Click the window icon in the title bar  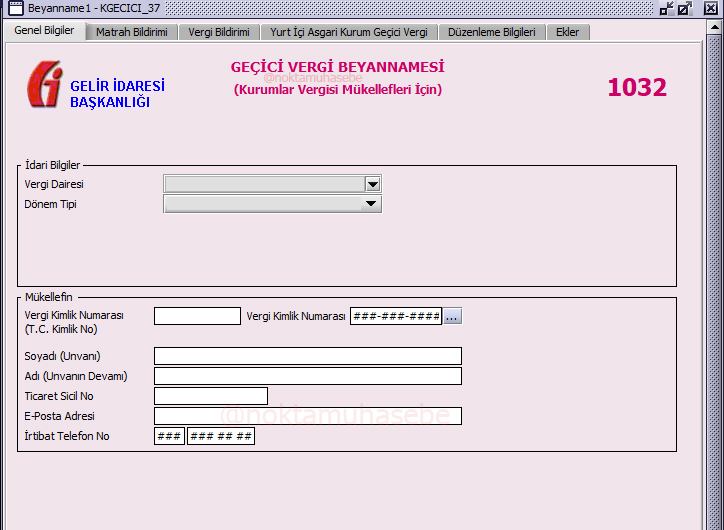pyautogui.click(x=15, y=8)
